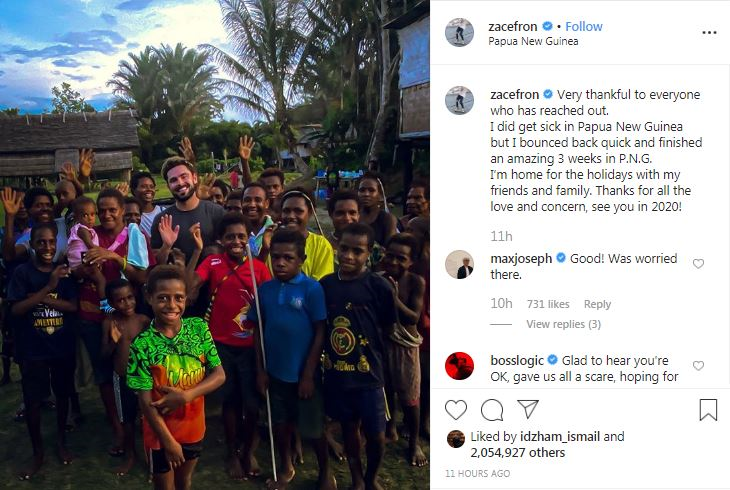Like maxjoseph's comment heart
Image resolution: width=730 pixels, height=490 pixels.
pyautogui.click(x=698, y=264)
